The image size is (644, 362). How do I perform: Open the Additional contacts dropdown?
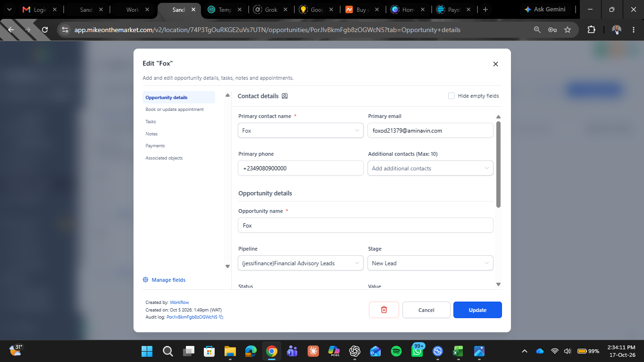click(430, 168)
